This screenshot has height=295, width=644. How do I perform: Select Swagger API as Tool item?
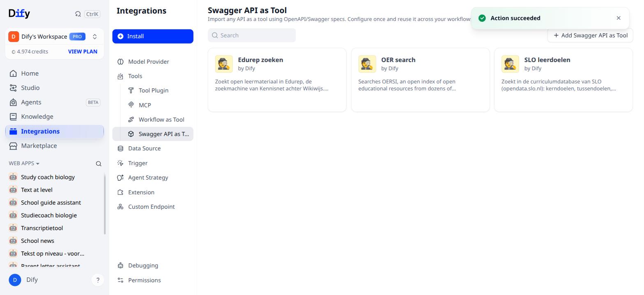(153, 134)
